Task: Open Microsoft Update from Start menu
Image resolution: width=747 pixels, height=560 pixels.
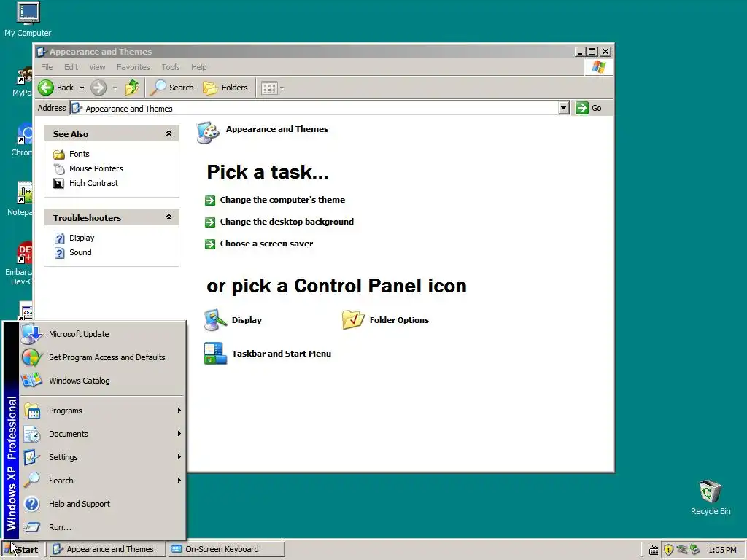Action: (102, 334)
